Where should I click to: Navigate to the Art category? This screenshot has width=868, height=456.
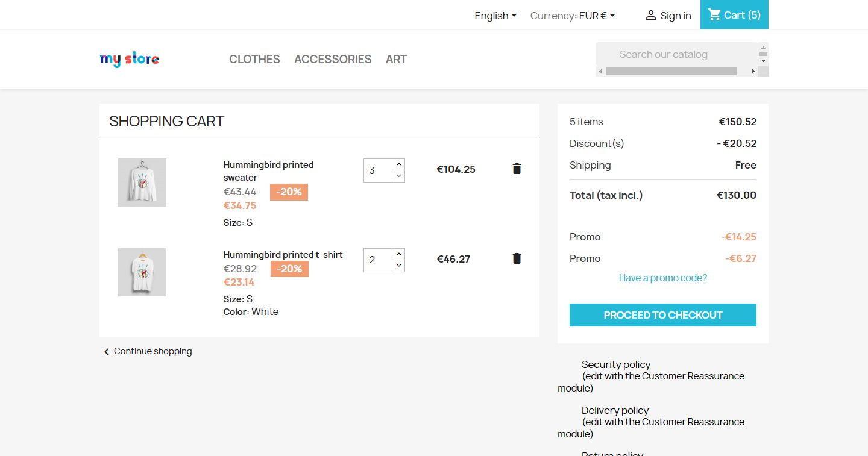click(x=397, y=59)
